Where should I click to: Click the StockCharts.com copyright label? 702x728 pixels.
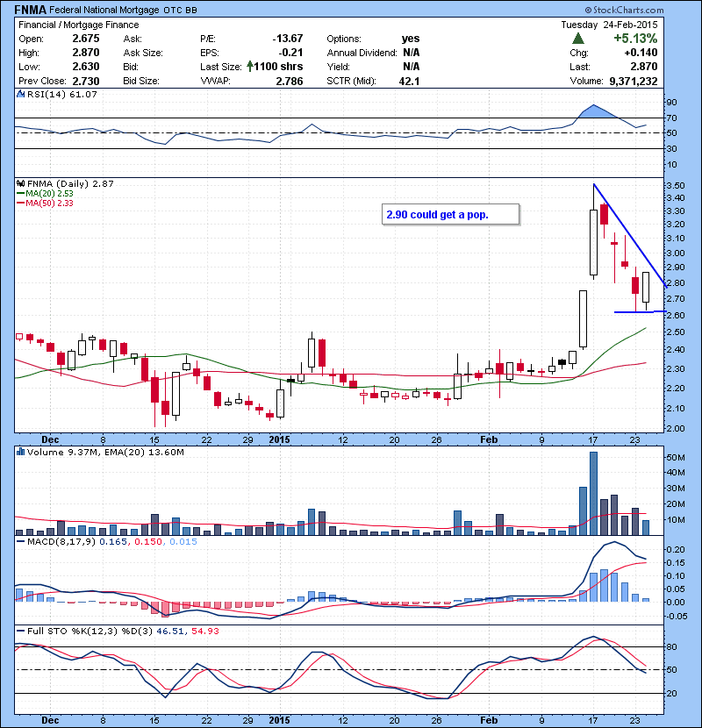[624, 10]
